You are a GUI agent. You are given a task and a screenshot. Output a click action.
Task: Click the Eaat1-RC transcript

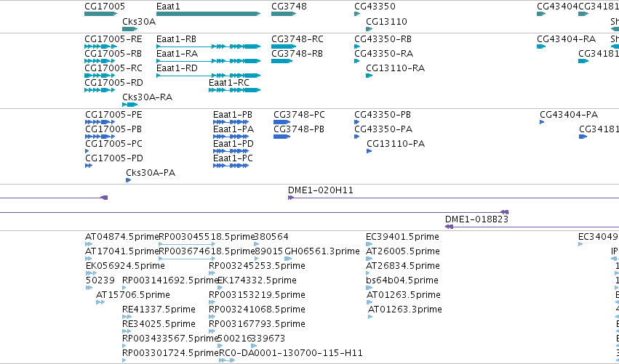coord(234,90)
